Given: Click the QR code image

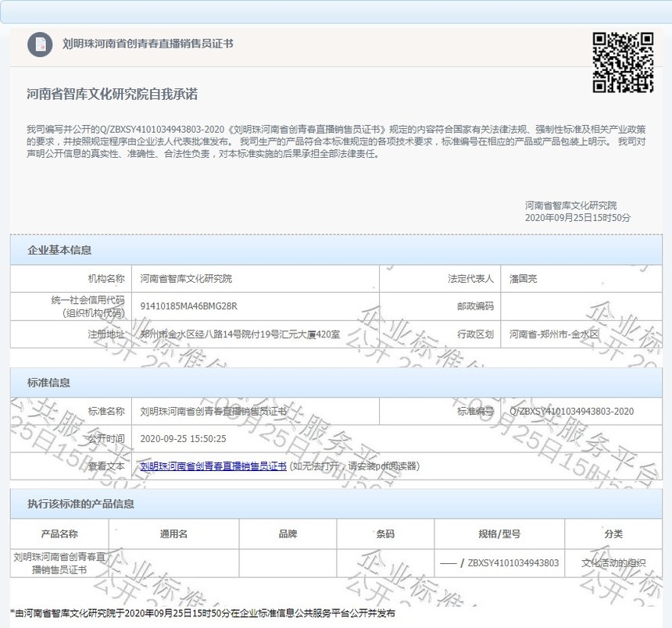Looking at the screenshot, I should point(623,62).
